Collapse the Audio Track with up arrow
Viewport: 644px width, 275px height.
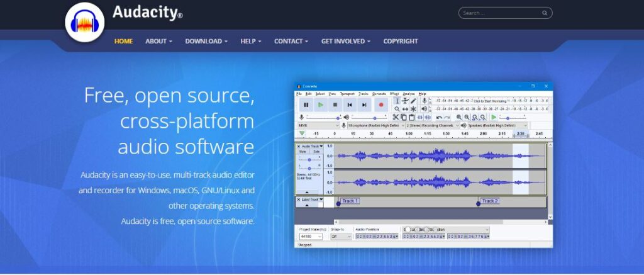[307, 193]
